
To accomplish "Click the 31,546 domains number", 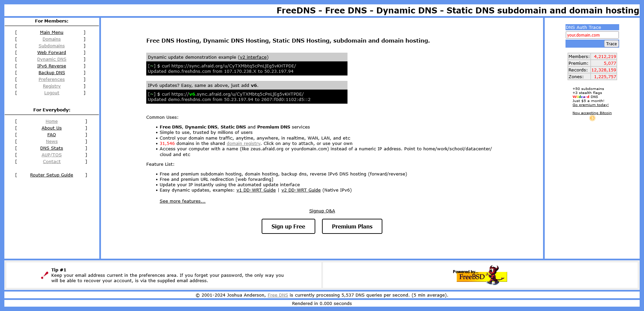I will (167, 144).
